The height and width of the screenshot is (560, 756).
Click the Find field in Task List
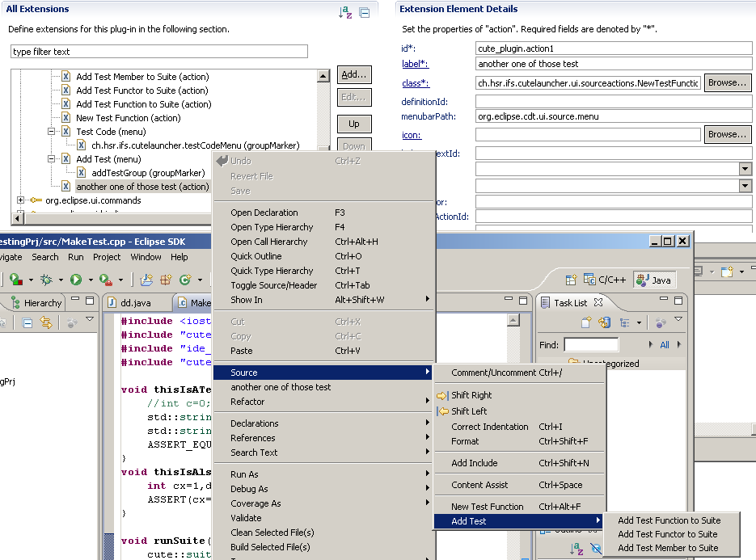[591, 344]
